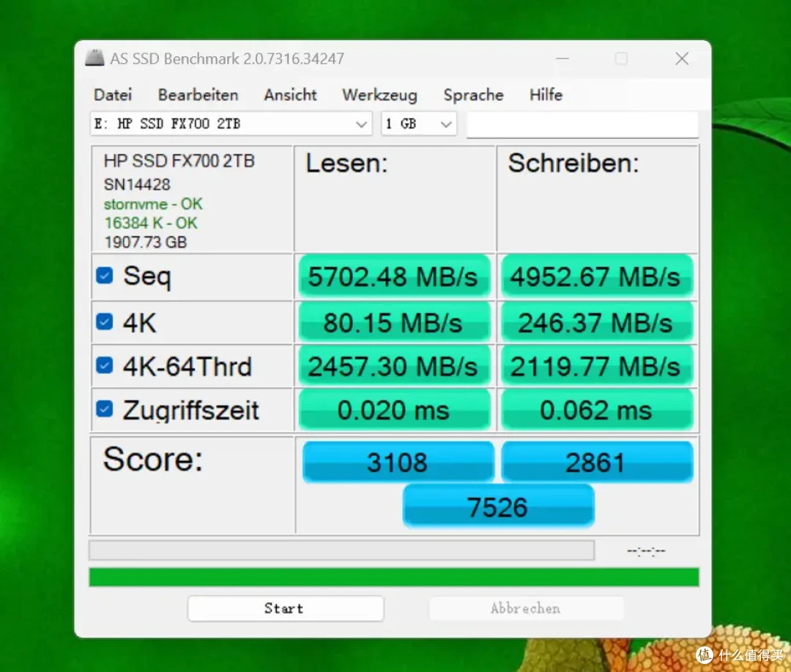Open the Datei menu
791x672 pixels.
113,94
